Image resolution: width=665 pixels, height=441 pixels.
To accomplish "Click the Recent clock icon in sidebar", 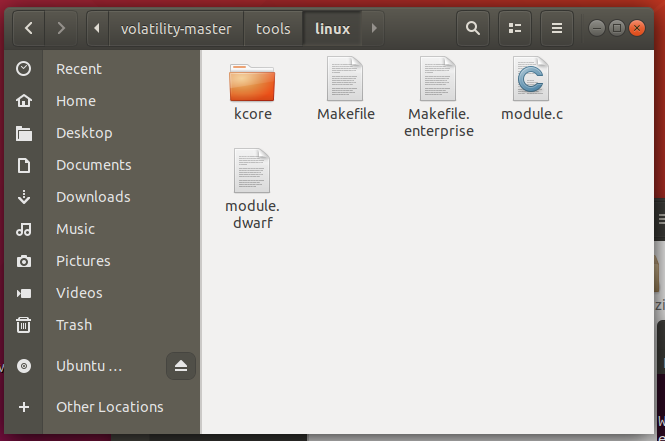I will pyautogui.click(x=24, y=69).
